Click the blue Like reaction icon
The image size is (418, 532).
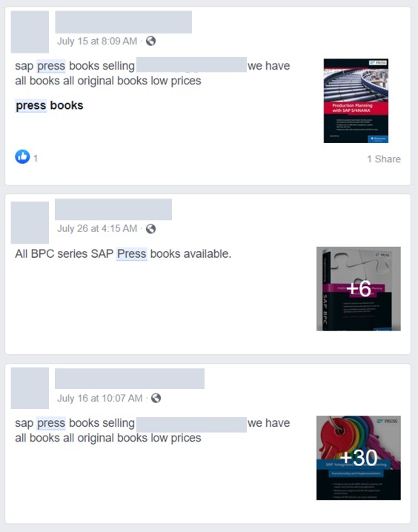point(22,157)
